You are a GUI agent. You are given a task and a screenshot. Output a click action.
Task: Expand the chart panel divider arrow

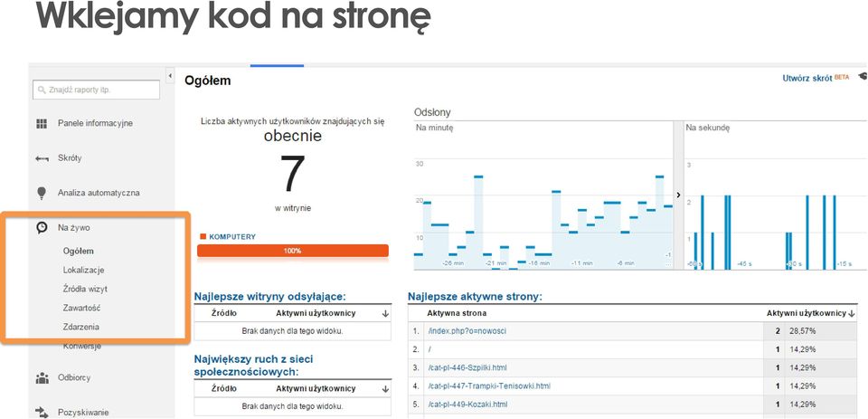[x=679, y=195]
